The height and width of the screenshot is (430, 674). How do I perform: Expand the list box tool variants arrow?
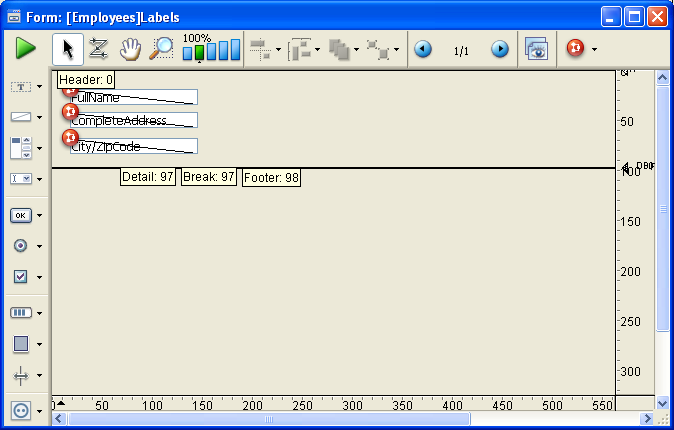(40, 148)
